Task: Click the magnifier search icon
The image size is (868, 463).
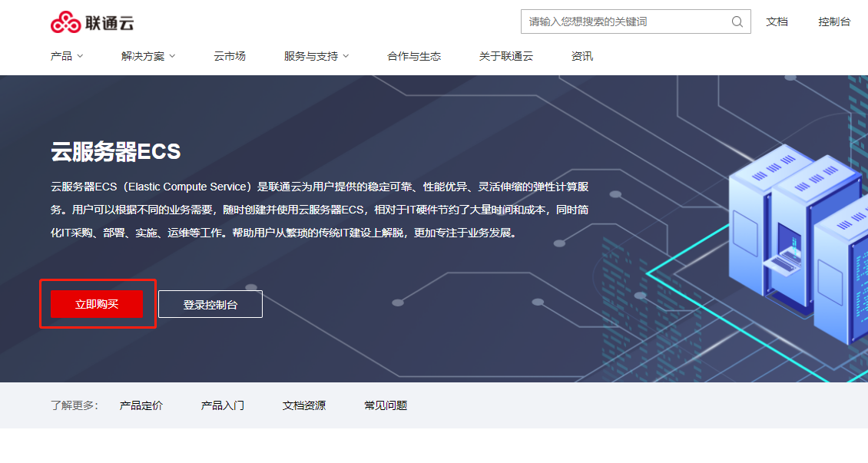Action: (x=737, y=21)
